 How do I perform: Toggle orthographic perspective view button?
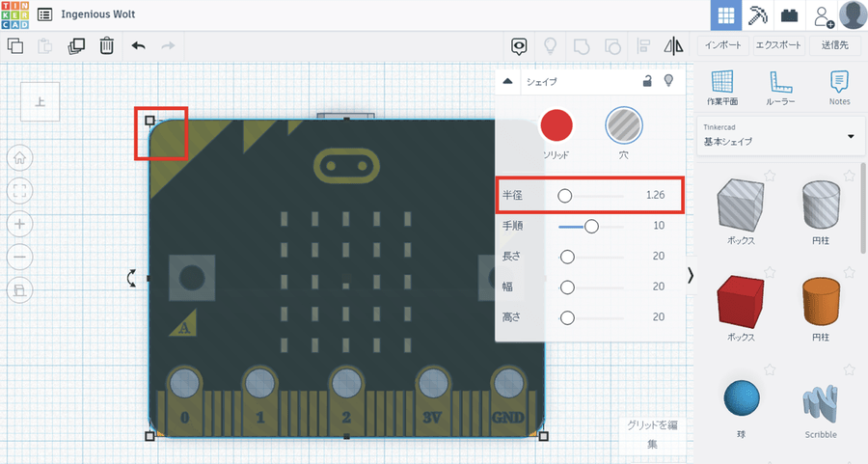click(20, 290)
